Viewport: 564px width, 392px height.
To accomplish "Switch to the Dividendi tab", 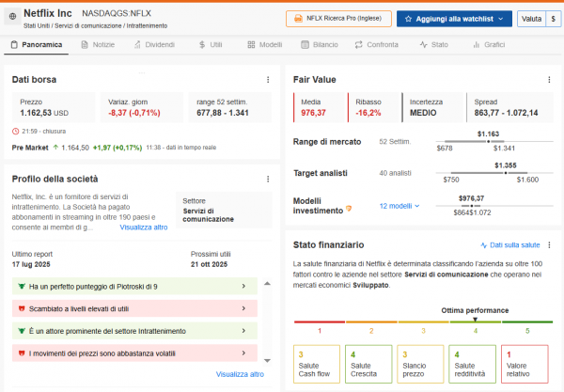I will (x=155, y=44).
